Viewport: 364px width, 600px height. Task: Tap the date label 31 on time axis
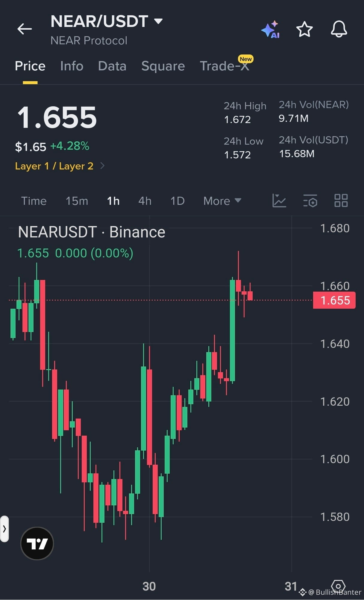click(291, 586)
